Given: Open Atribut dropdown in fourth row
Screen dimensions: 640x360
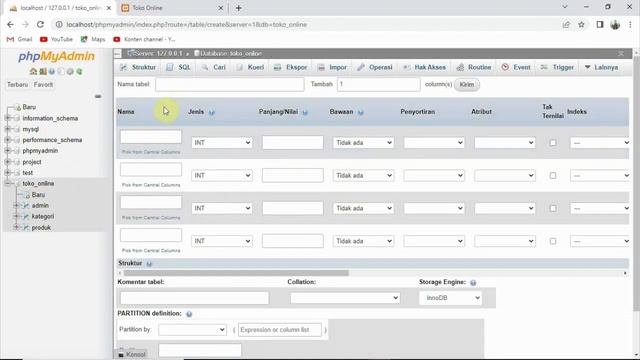Looking at the screenshot, I should tap(505, 241).
